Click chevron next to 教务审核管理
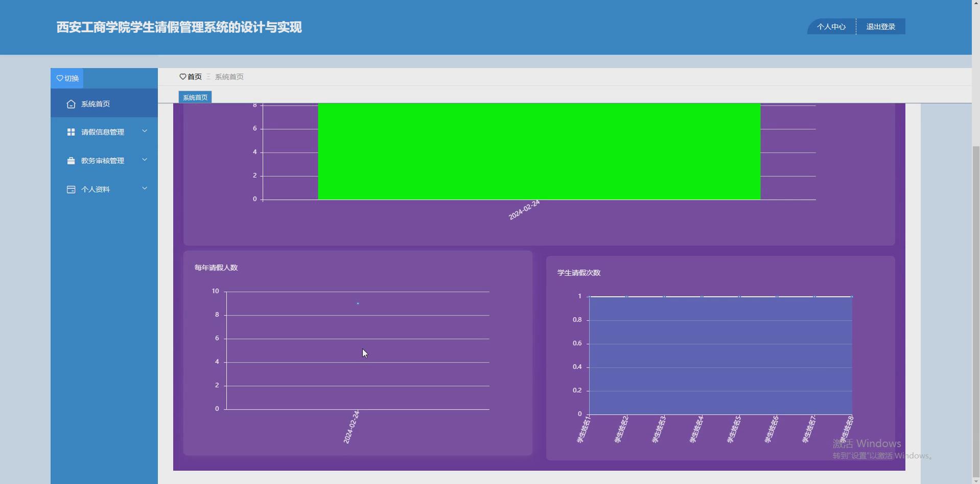 pos(145,160)
